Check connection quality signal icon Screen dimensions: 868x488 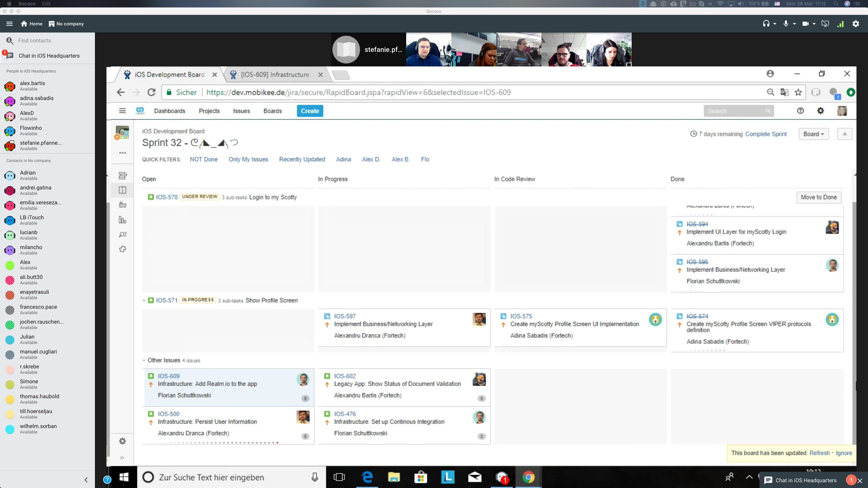coord(841,24)
